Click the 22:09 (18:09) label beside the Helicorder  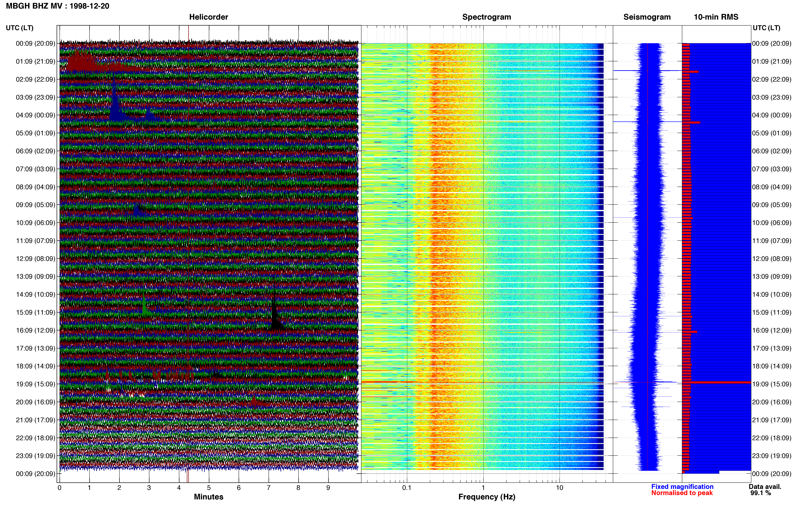[x=35, y=438]
